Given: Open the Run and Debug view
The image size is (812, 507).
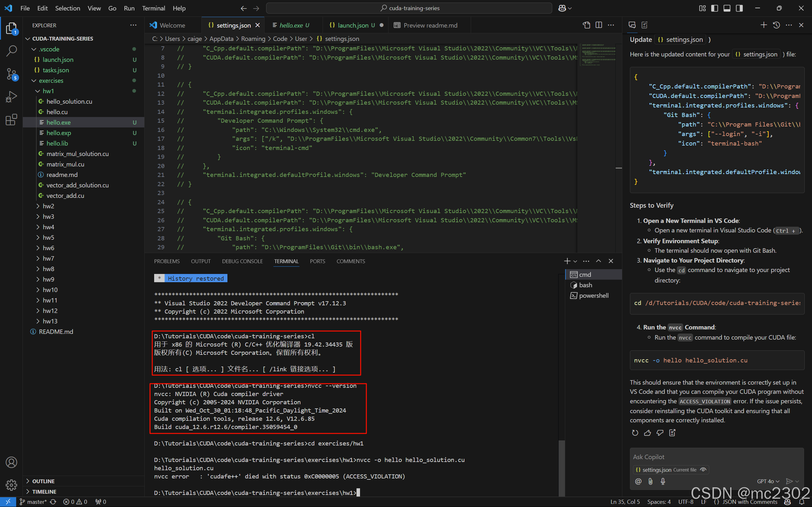Looking at the screenshot, I should tap(11, 97).
